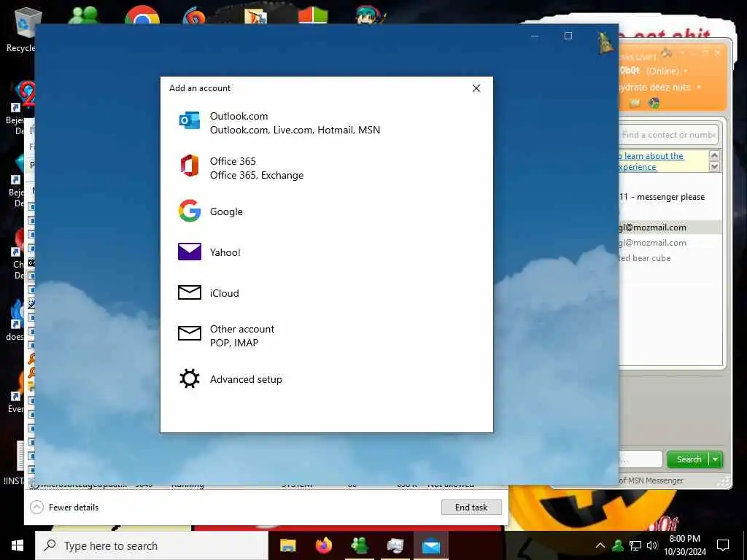The height and width of the screenshot is (560, 747).
Task: Open Advanced setup gear icon
Action: pos(189,379)
